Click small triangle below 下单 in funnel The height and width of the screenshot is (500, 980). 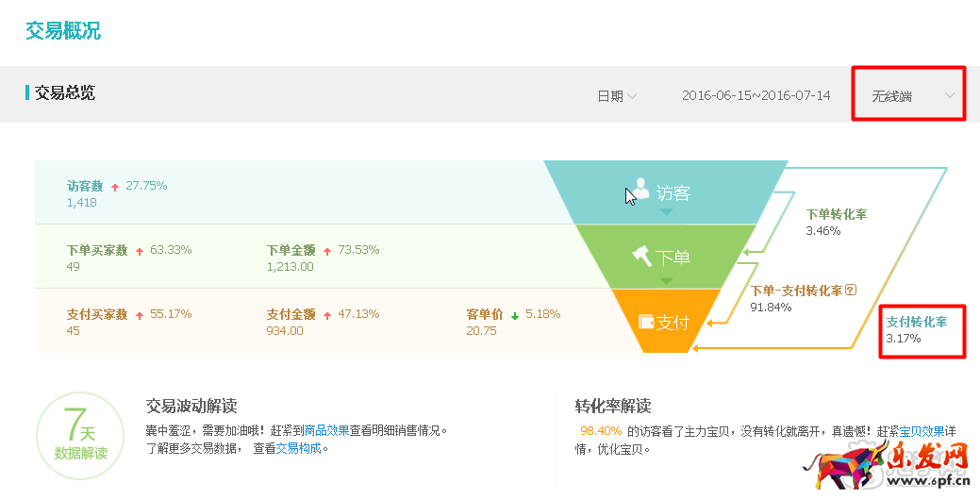coord(666,280)
